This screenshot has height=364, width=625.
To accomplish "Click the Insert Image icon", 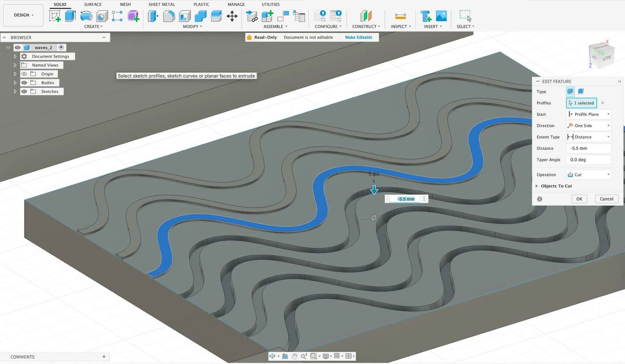I will 441,16.
